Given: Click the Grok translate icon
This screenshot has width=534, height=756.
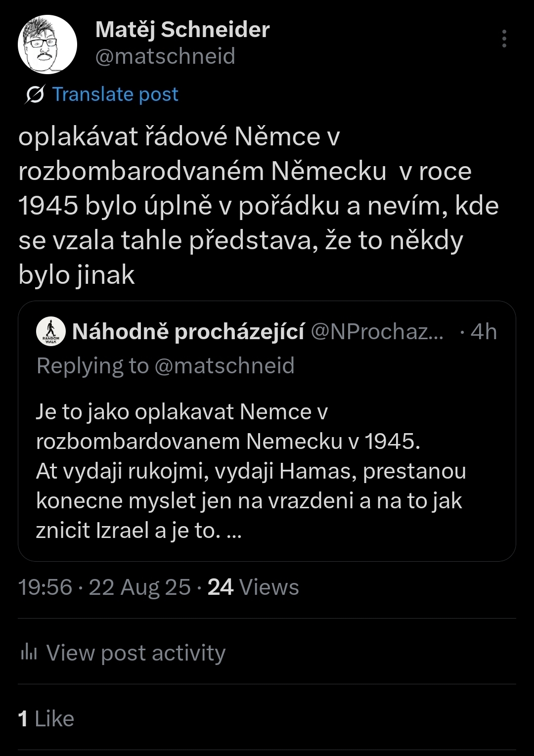Looking at the screenshot, I should tap(35, 94).
